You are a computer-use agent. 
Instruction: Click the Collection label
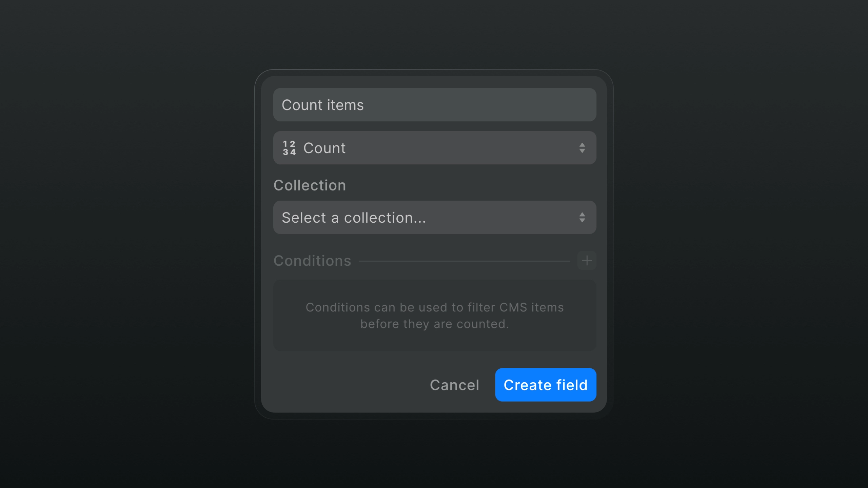point(310,185)
